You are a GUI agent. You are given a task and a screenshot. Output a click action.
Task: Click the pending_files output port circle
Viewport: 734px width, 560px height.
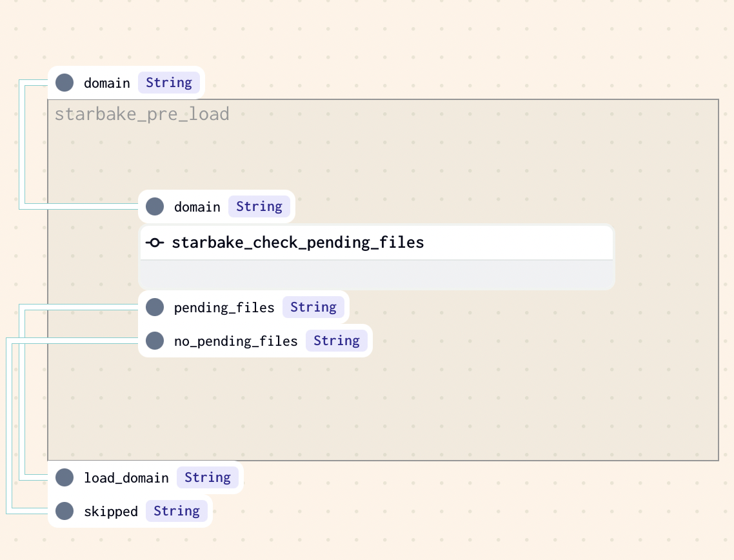[x=155, y=307]
